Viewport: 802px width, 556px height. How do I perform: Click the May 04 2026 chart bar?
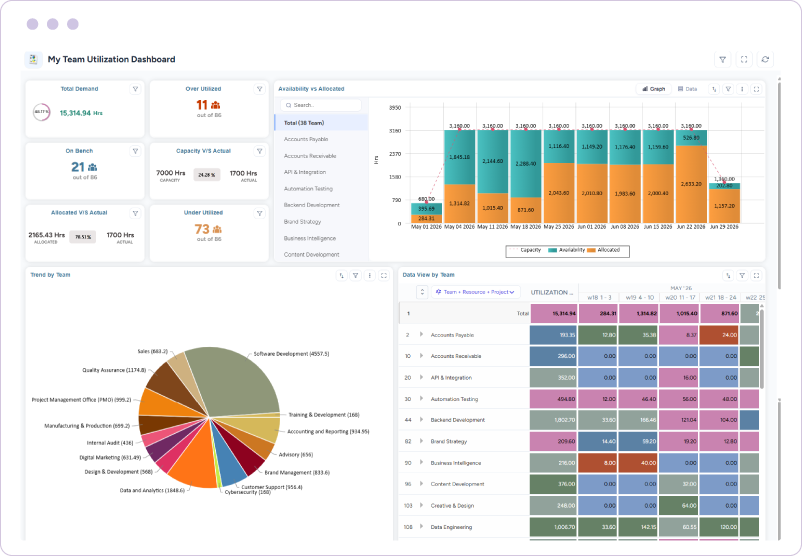pos(459,176)
